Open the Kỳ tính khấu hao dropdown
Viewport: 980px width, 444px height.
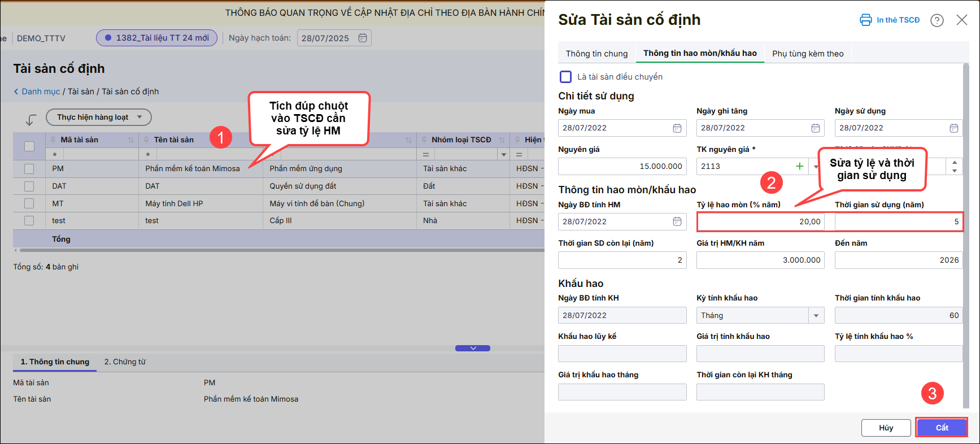click(816, 315)
